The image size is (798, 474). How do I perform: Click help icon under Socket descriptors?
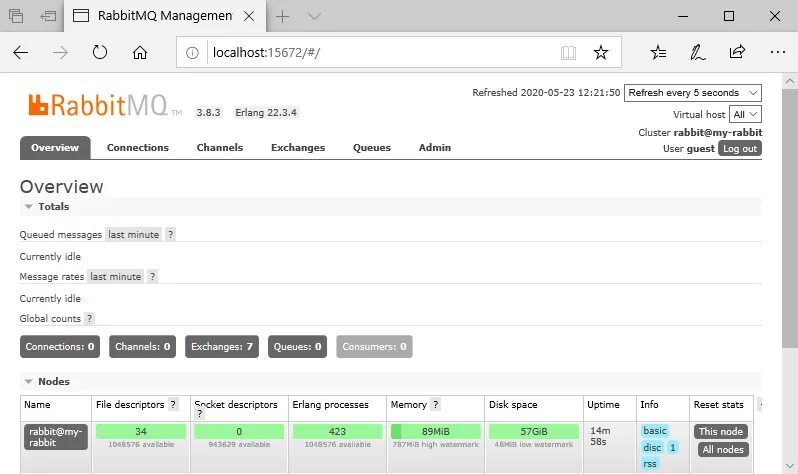[x=200, y=414]
